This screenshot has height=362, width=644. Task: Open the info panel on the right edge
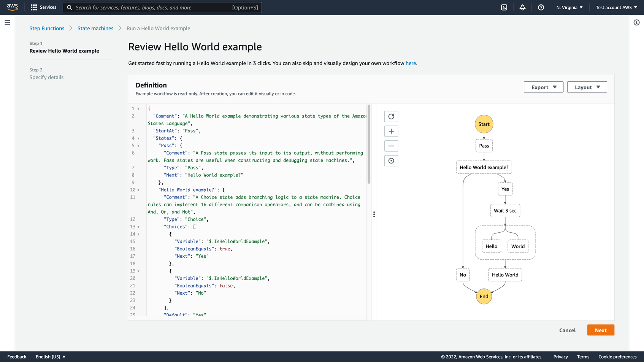[x=637, y=22]
